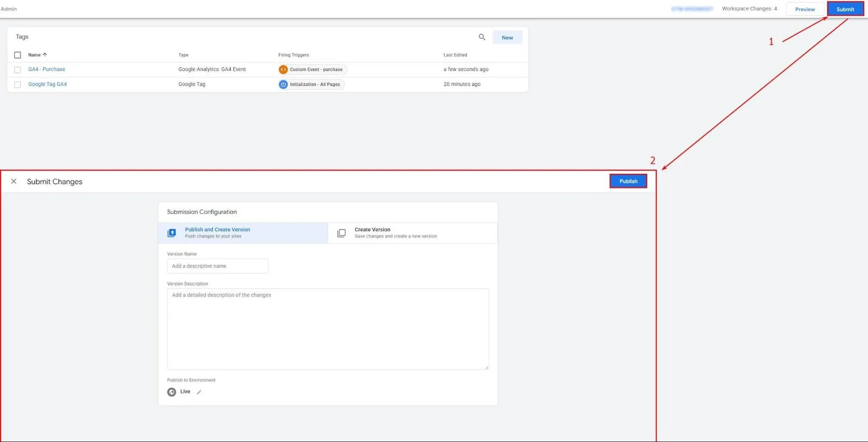Create a tag with the New button
The height and width of the screenshot is (442, 868).
(507, 37)
